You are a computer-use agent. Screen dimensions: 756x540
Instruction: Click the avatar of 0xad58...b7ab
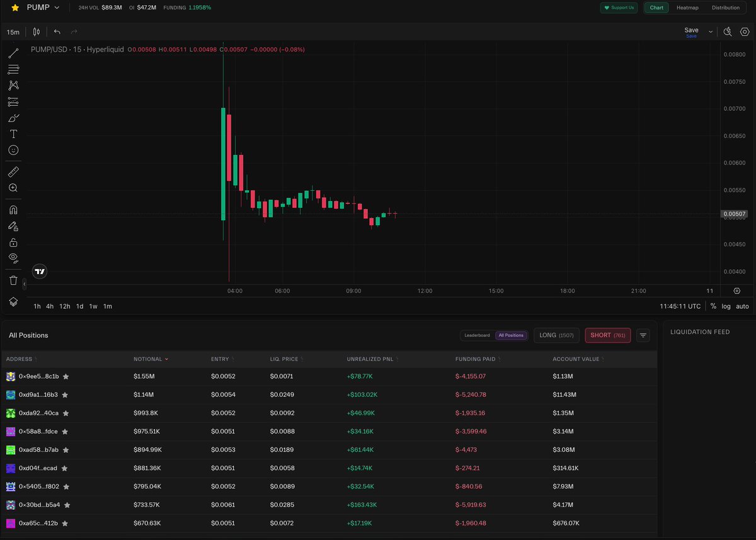[11, 450]
